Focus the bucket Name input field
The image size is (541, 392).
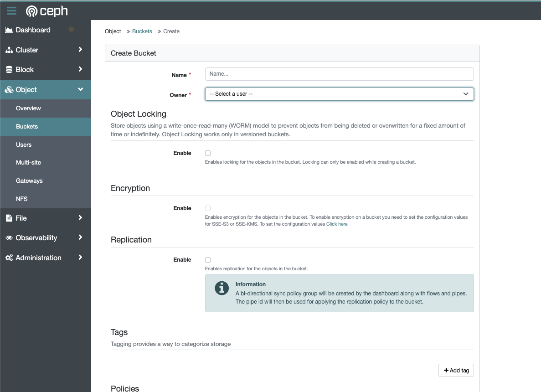click(339, 74)
